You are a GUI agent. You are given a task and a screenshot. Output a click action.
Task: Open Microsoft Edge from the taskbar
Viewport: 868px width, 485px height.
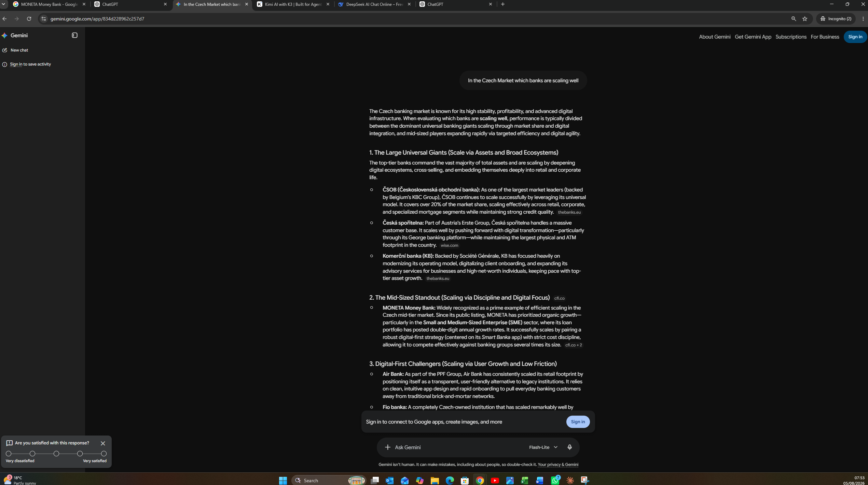point(450,481)
